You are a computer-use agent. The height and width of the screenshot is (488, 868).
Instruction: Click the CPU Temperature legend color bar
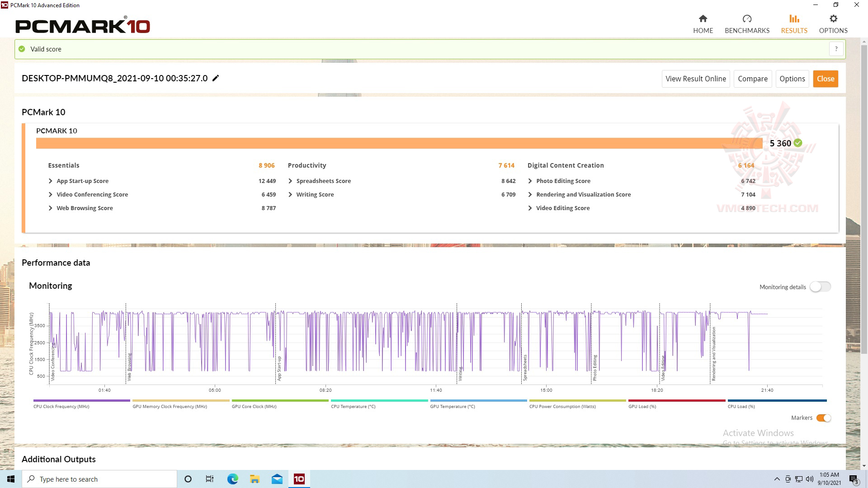pos(379,400)
